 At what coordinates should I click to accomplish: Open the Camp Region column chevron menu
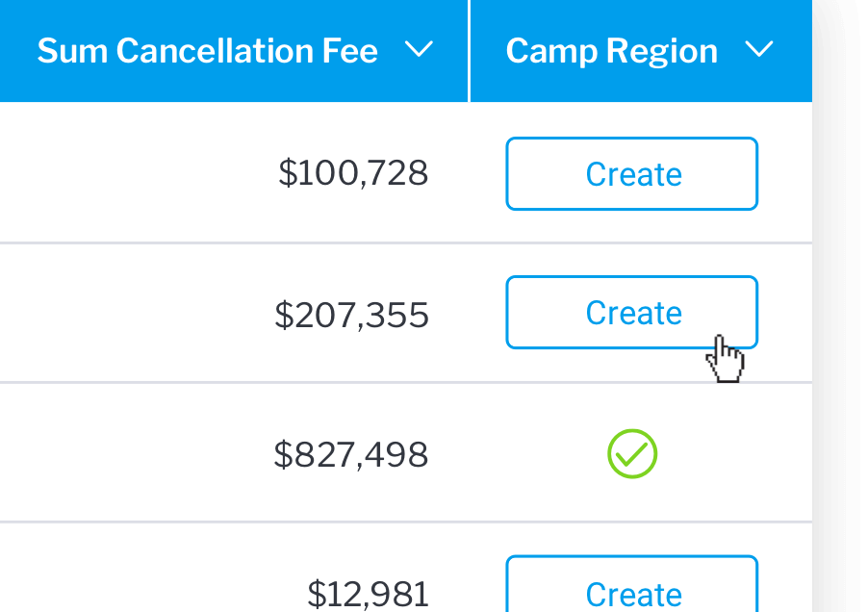(759, 49)
